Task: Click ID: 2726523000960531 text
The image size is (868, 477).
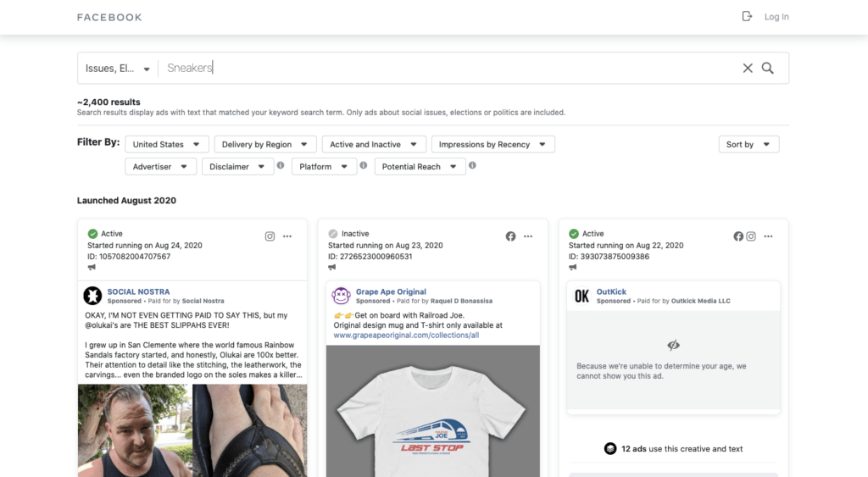Action: [x=370, y=257]
